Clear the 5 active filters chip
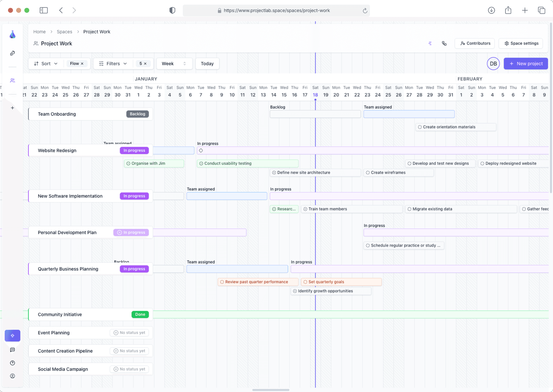This screenshot has width=553, height=392. click(x=145, y=64)
